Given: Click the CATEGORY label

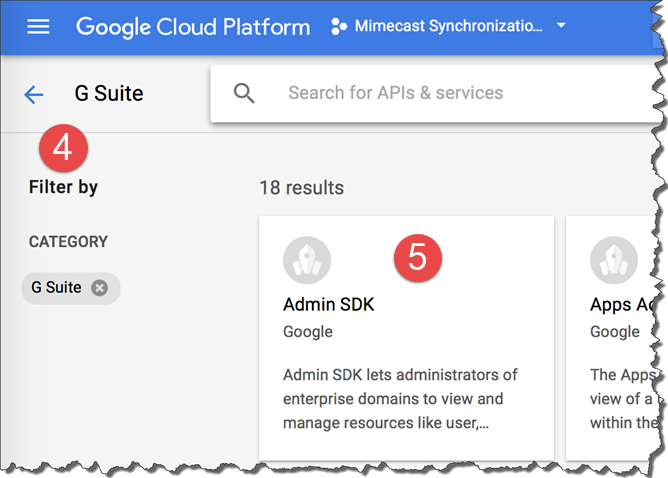Looking at the screenshot, I should [x=68, y=242].
